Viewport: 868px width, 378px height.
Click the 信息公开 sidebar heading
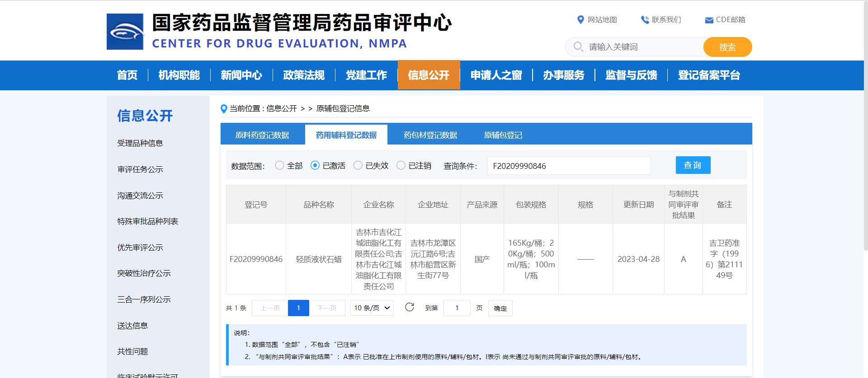145,116
